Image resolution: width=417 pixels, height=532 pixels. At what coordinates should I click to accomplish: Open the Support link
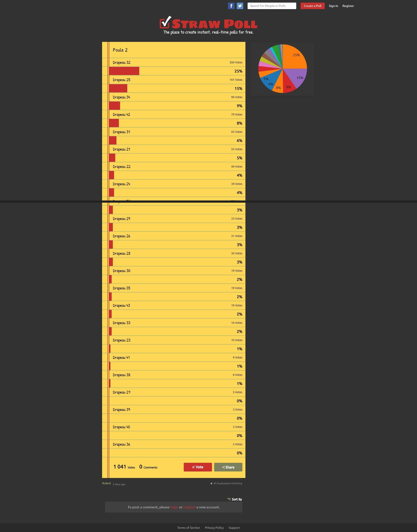pyautogui.click(x=234, y=527)
